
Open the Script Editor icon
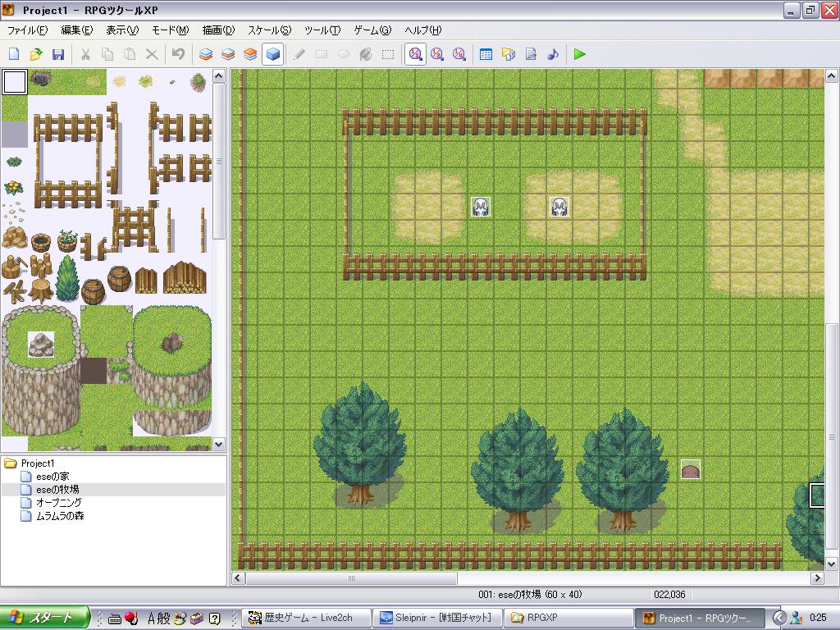click(x=531, y=54)
